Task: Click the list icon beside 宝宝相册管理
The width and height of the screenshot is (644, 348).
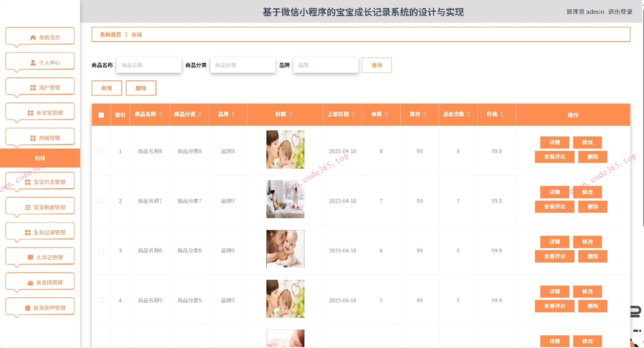Action: tap(28, 208)
